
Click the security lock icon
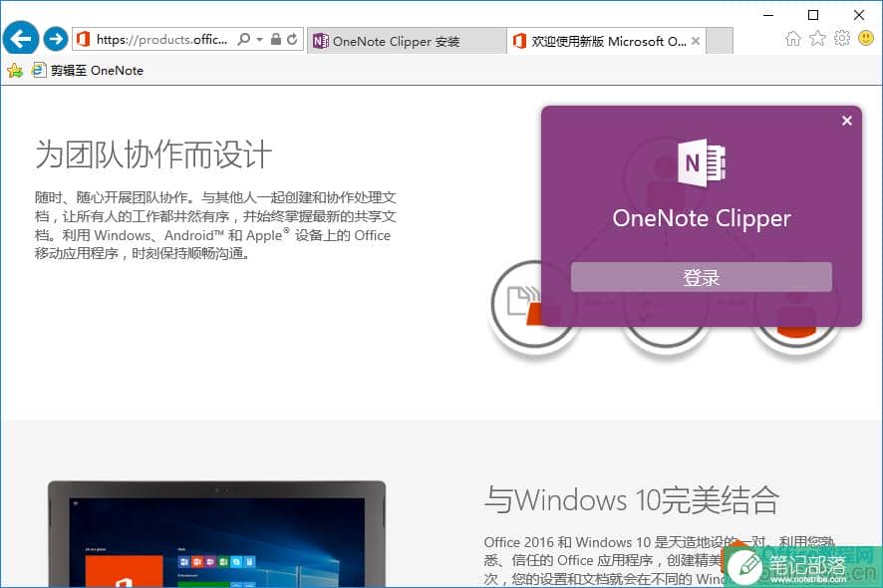pyautogui.click(x=276, y=39)
